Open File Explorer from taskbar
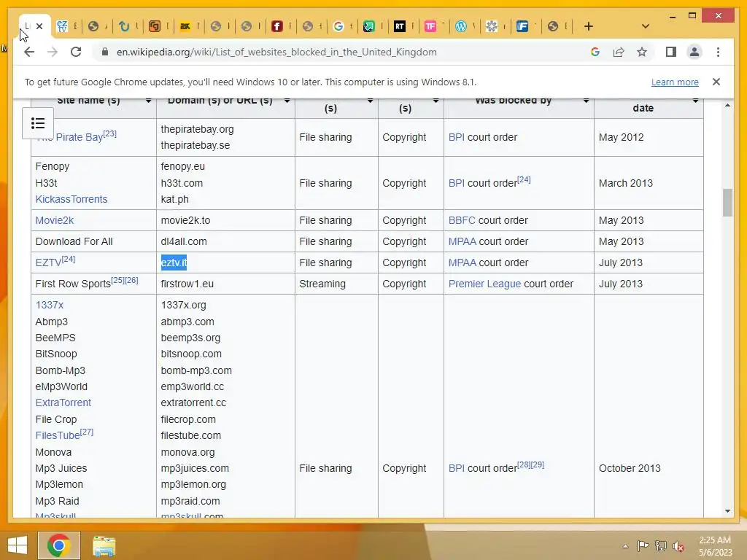747x560 pixels. 104,545
